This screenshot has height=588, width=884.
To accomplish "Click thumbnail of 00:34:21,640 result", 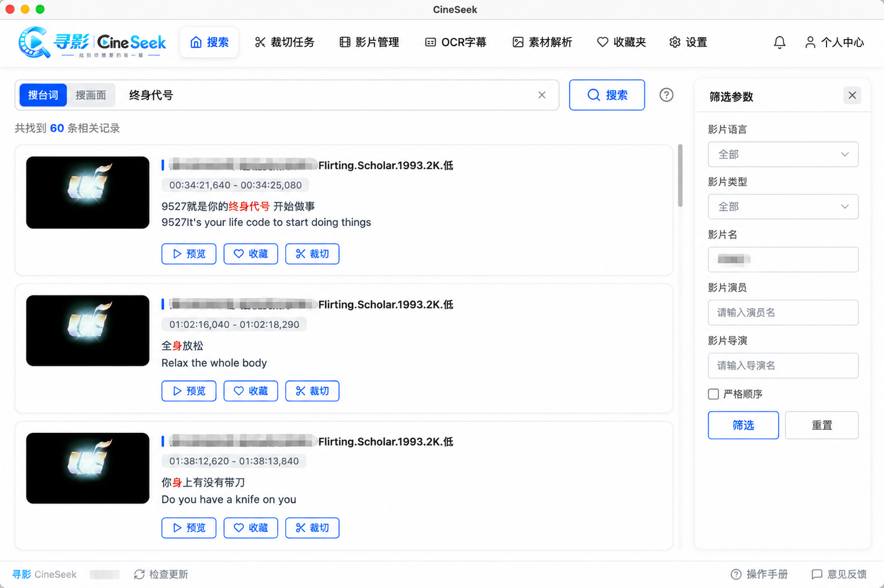I will click(87, 193).
